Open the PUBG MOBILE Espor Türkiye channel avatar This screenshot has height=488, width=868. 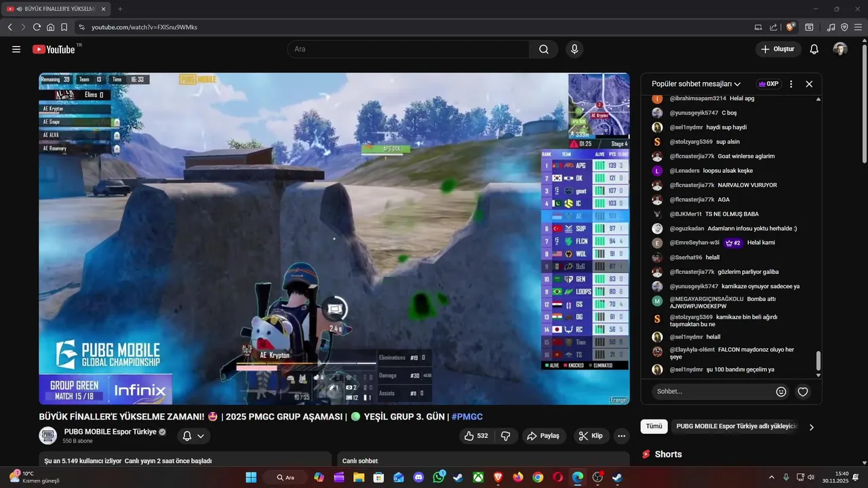tap(47, 436)
